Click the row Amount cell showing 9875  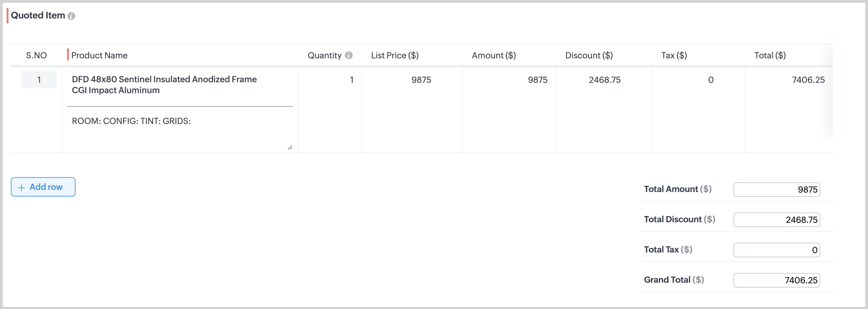[x=510, y=80]
